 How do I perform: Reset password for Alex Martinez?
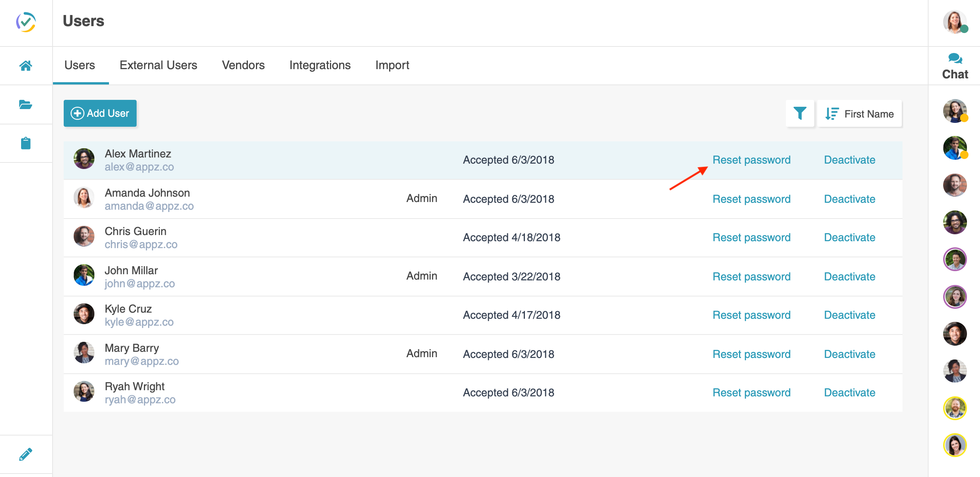tap(751, 160)
